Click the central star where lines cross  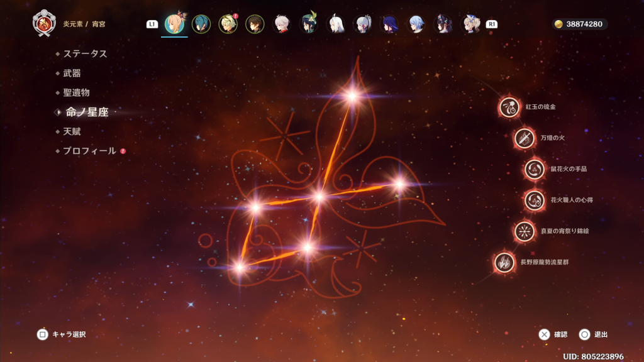coord(319,197)
